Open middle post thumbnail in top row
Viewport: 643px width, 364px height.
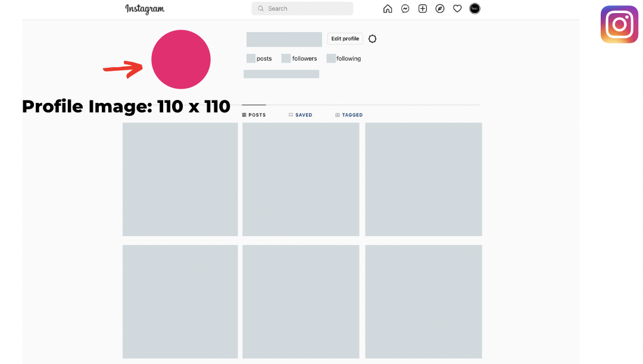point(301,180)
